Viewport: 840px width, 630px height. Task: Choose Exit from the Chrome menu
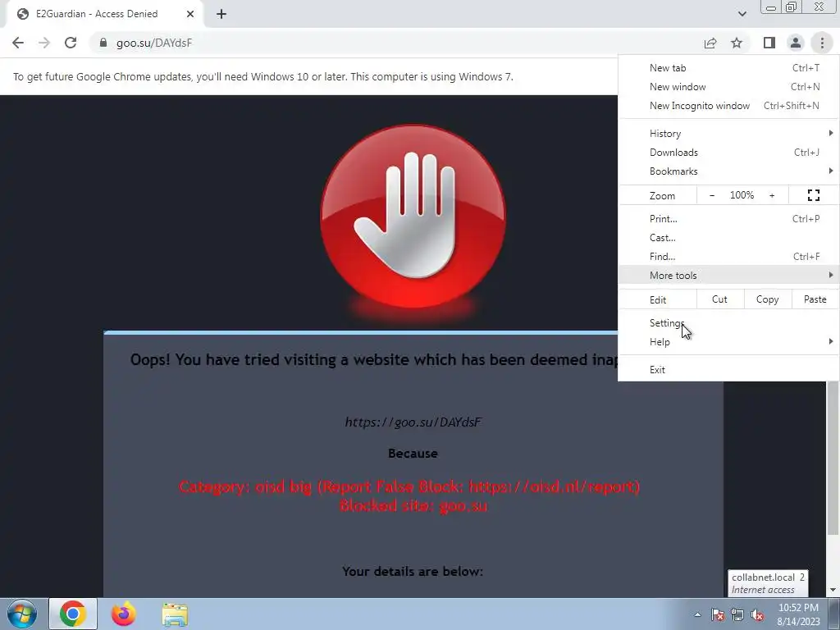point(728,370)
